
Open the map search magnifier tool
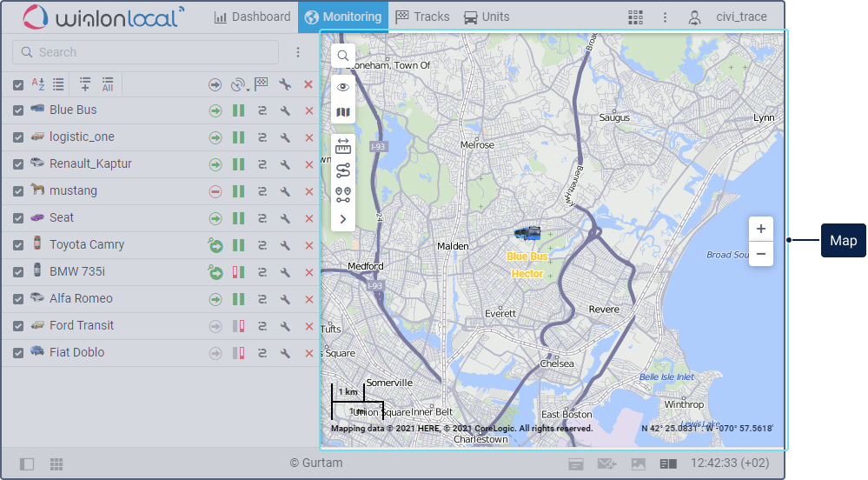[x=343, y=56]
